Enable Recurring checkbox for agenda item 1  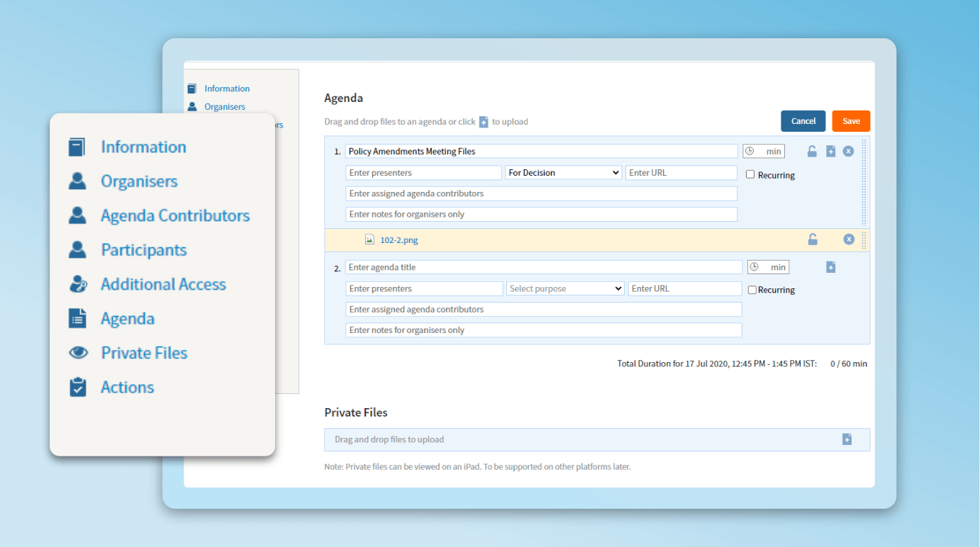(750, 174)
